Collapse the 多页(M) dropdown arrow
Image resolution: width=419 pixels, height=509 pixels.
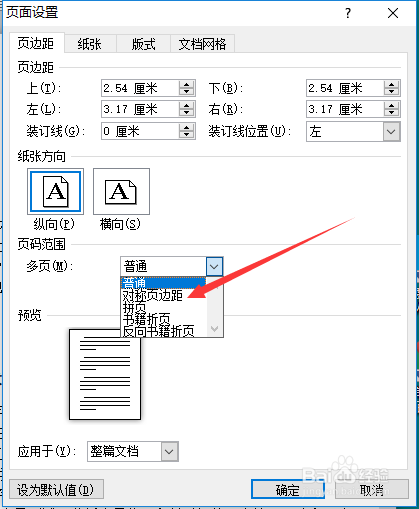tap(214, 266)
